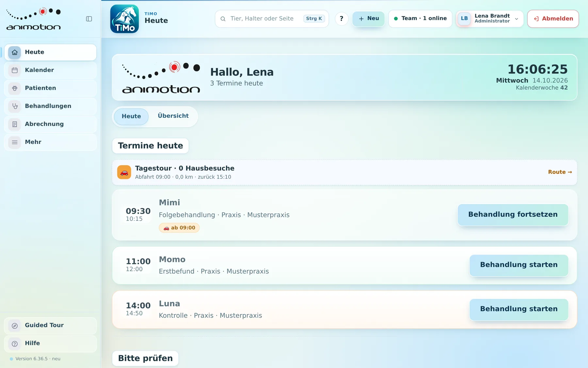Click the orange car Tagestour icon
The image size is (588, 368).
point(124,172)
